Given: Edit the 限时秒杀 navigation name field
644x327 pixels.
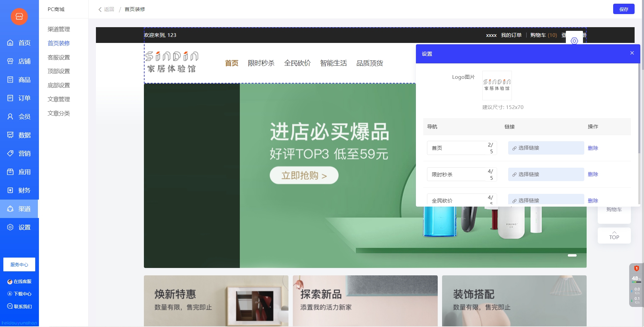Looking at the screenshot, I should point(462,174).
